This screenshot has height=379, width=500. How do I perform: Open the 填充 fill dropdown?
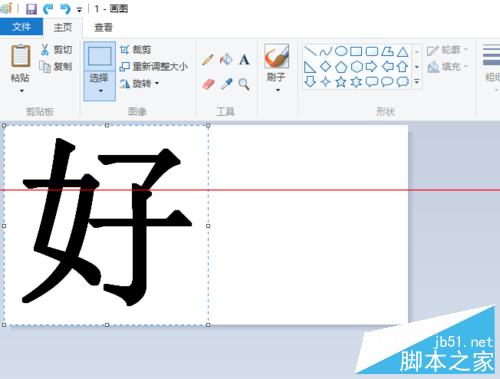click(x=448, y=67)
